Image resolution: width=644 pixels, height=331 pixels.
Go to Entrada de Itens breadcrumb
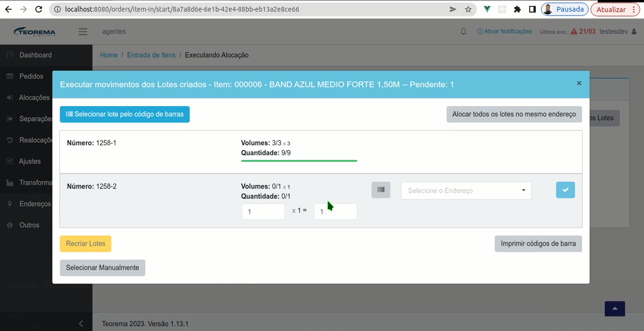click(x=151, y=55)
